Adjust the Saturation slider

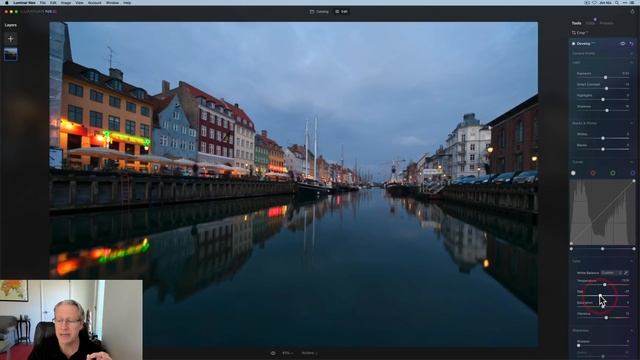point(603,307)
